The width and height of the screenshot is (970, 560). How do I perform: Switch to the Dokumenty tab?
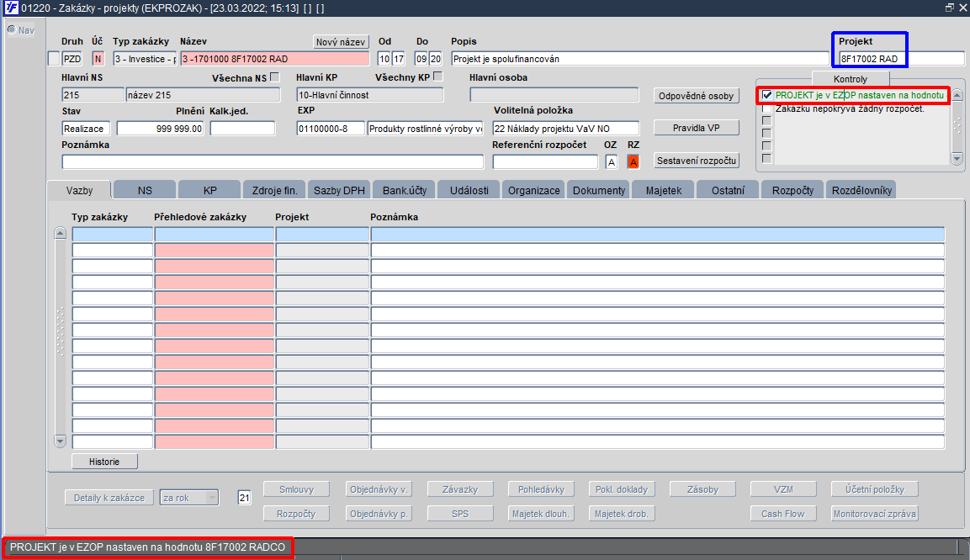pos(599,190)
